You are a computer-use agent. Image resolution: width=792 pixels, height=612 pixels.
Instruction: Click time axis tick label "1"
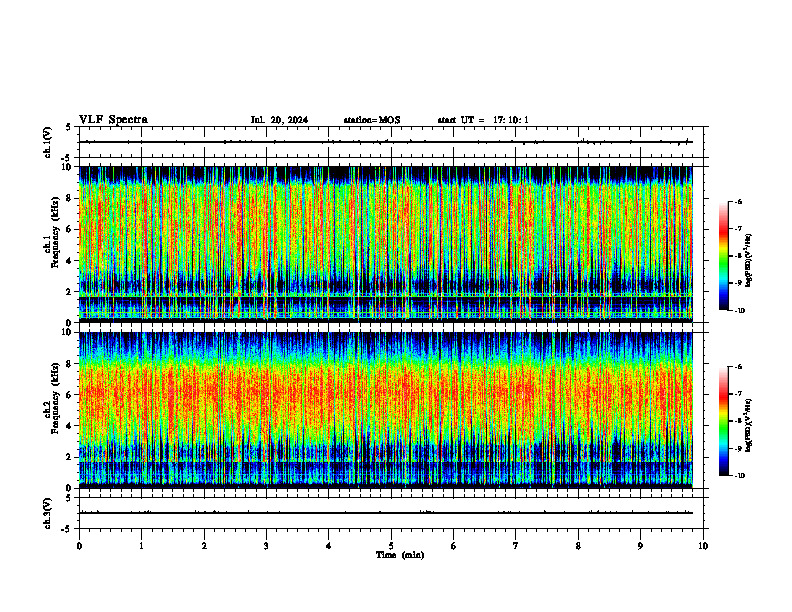click(x=142, y=546)
